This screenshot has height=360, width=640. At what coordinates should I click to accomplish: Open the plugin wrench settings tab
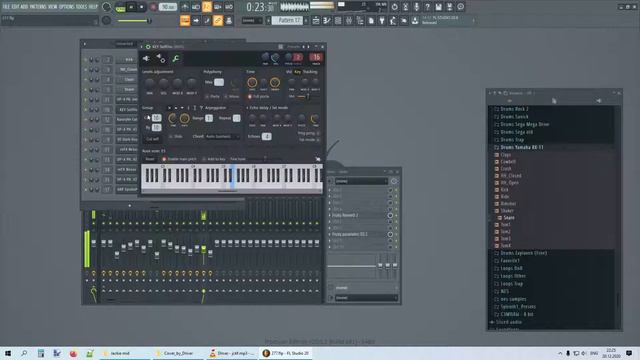176,59
